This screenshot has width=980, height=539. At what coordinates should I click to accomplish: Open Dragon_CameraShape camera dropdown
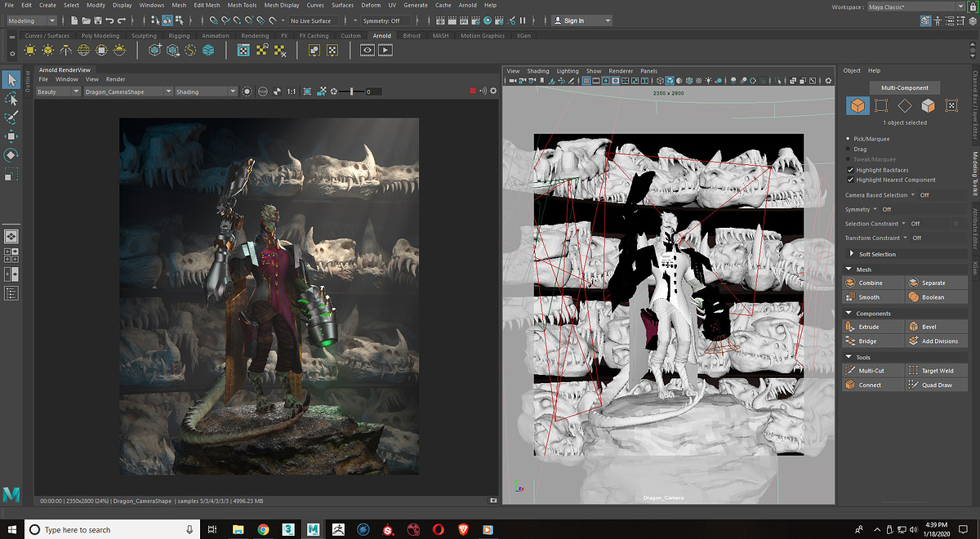(x=127, y=91)
